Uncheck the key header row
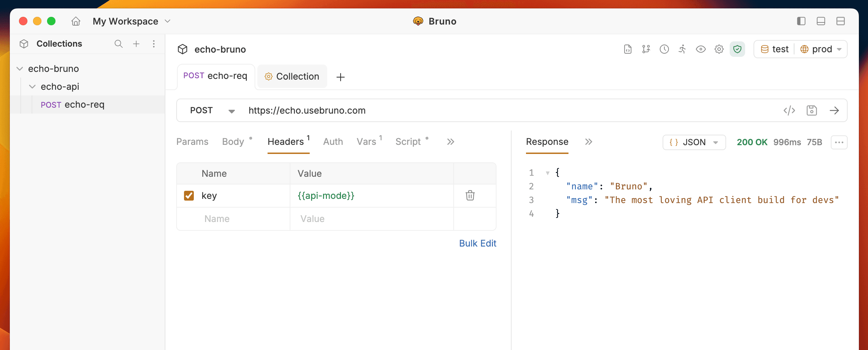This screenshot has width=868, height=350. coord(189,195)
